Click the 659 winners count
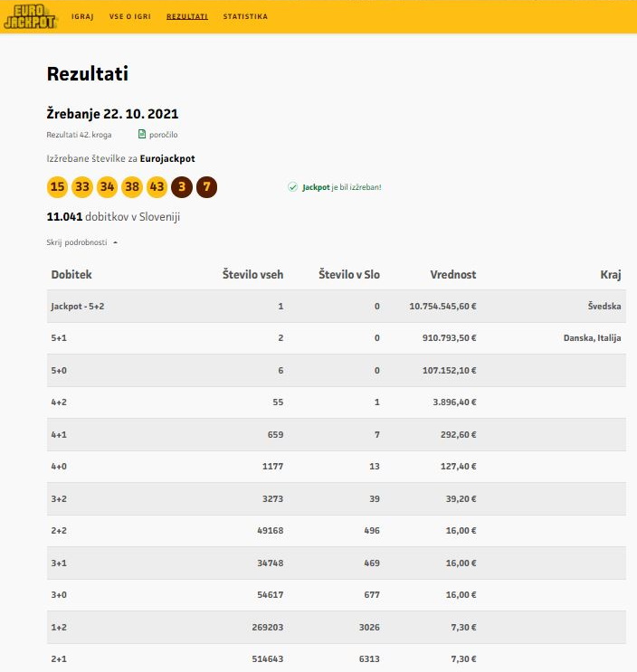Screen dimensions: 637x672 click(275, 435)
